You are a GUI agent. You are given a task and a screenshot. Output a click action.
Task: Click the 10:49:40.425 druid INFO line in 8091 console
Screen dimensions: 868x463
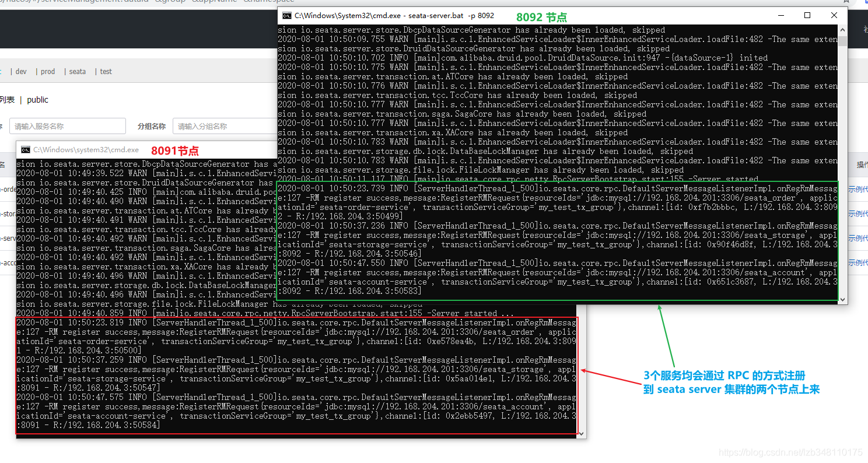tap(146, 192)
